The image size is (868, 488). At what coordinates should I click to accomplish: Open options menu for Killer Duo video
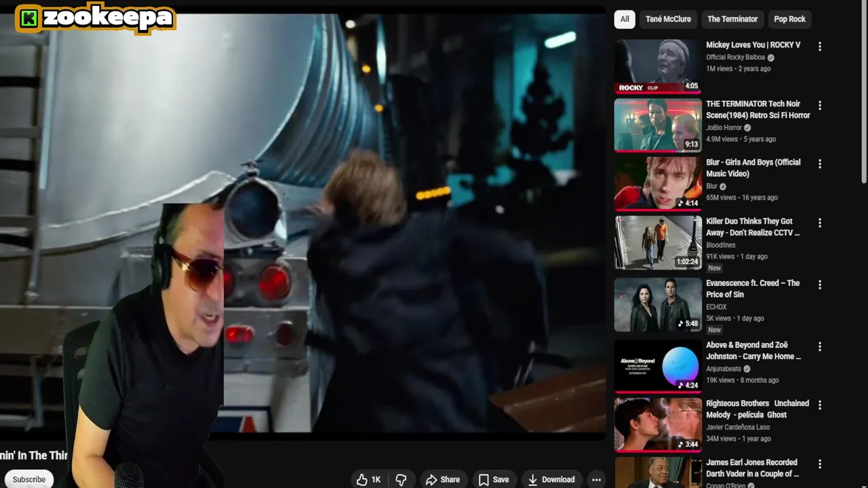click(x=820, y=223)
